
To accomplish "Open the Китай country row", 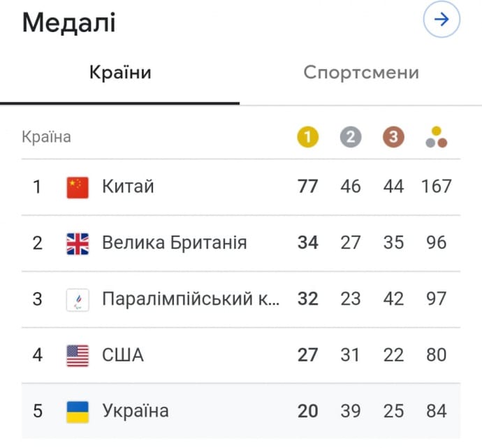I will click(128, 187).
